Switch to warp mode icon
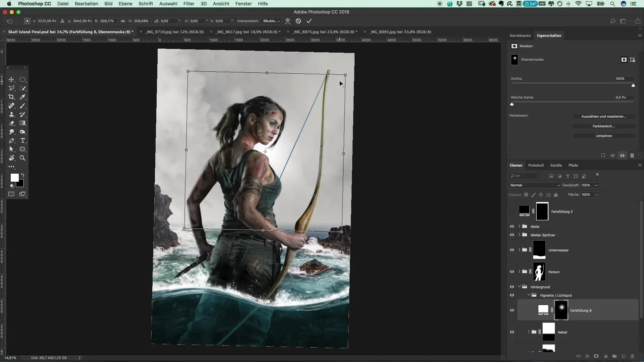This screenshot has height=362, width=644. tap(287, 21)
